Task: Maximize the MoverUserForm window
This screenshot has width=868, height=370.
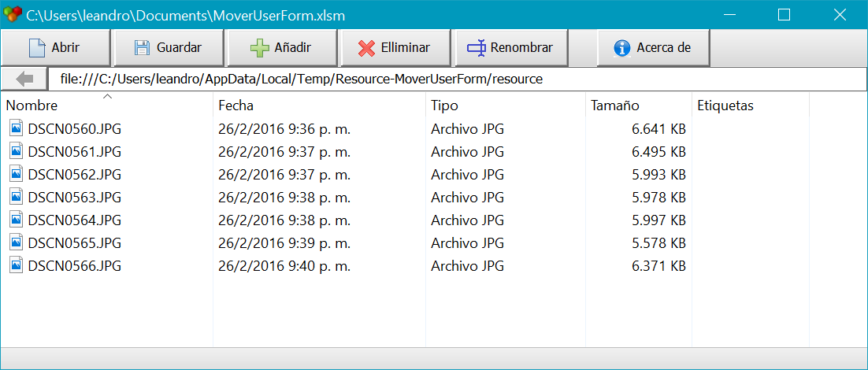Action: (784, 15)
